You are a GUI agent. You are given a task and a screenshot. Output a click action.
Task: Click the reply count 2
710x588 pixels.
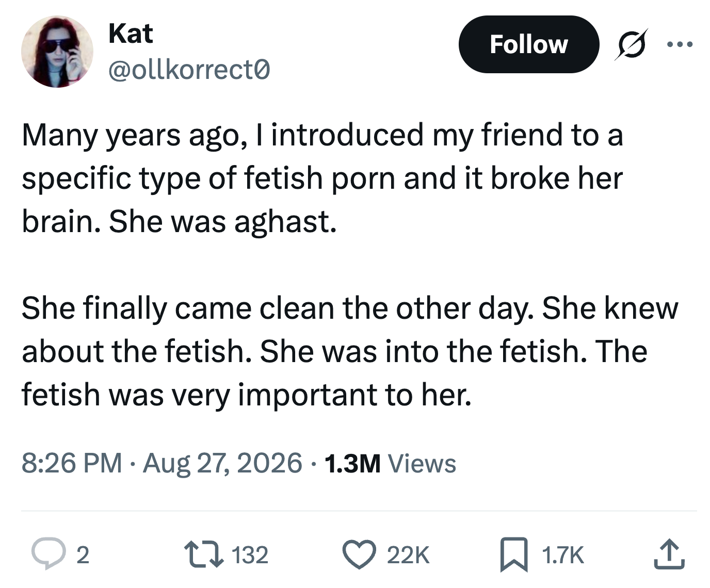(83, 555)
